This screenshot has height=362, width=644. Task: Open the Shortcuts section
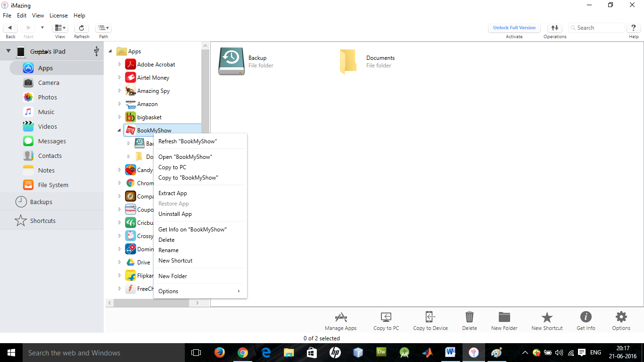tap(52, 221)
